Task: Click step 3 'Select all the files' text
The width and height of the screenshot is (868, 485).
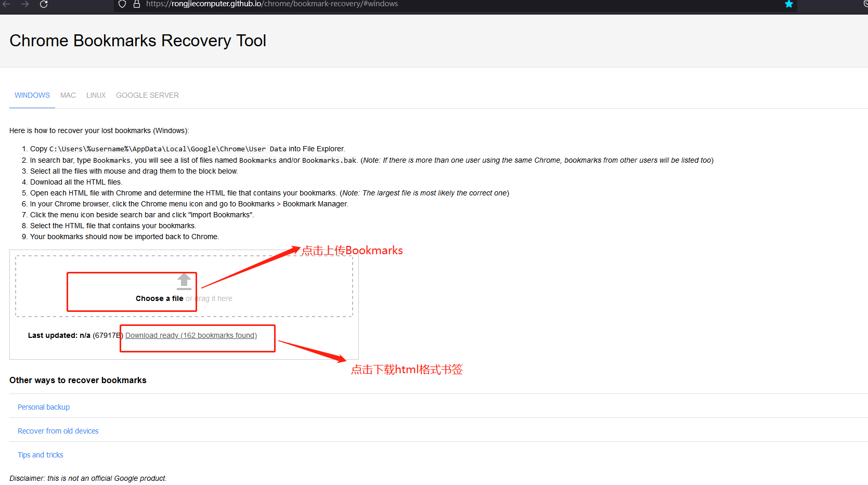Action: pos(134,171)
